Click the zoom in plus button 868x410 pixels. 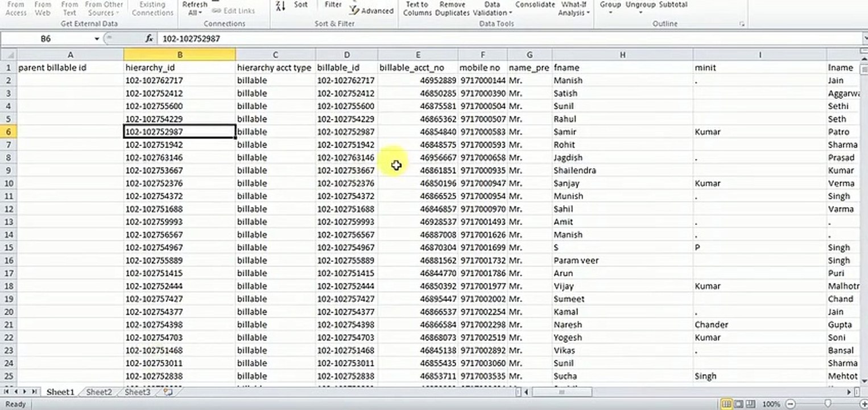click(863, 404)
